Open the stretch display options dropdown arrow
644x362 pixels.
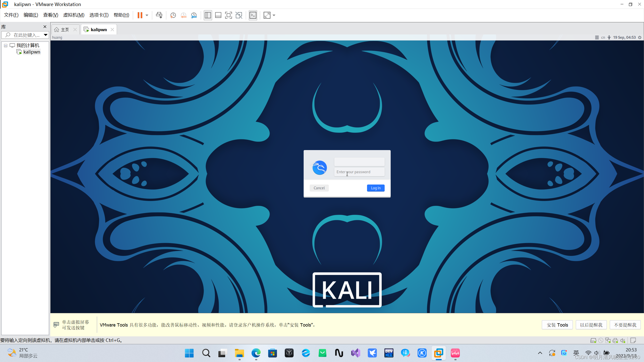[274, 15]
